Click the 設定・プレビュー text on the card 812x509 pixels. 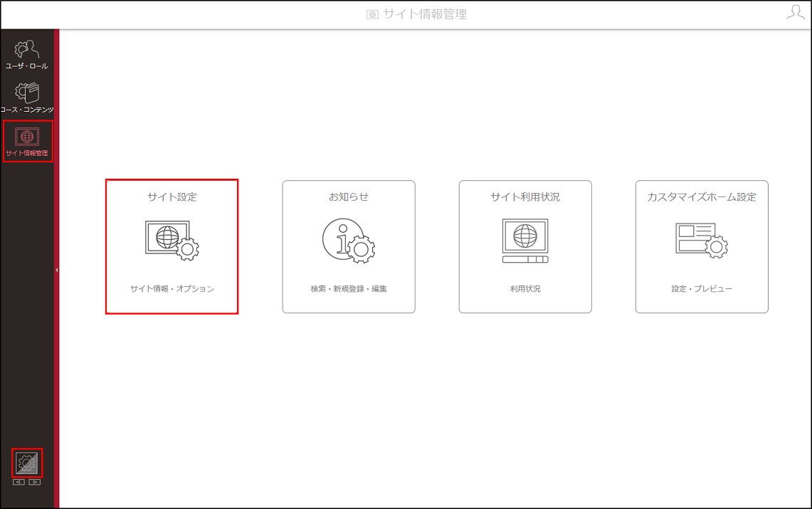pos(702,288)
